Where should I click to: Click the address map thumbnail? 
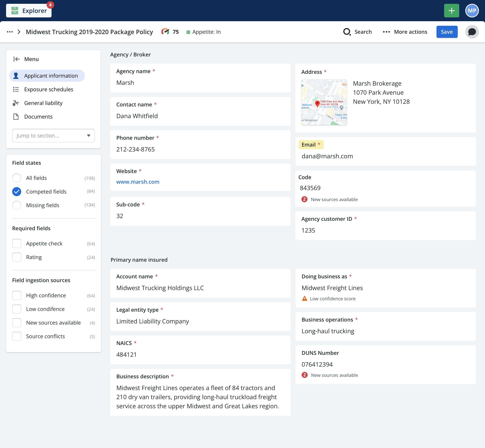324,102
